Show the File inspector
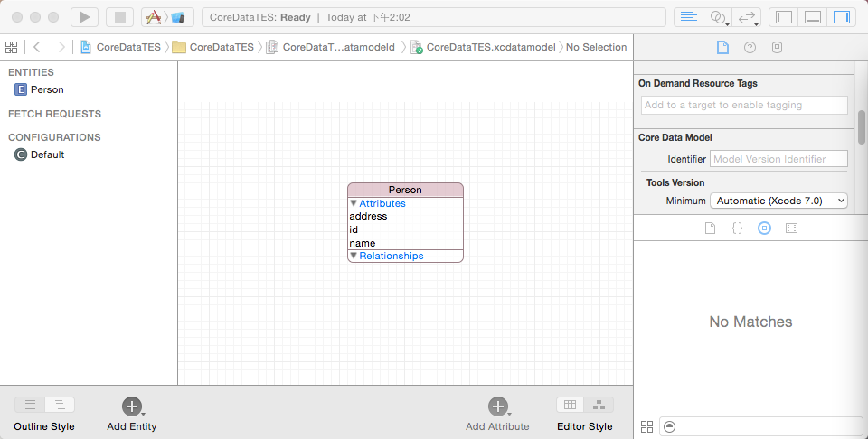868x439 pixels. click(x=722, y=47)
